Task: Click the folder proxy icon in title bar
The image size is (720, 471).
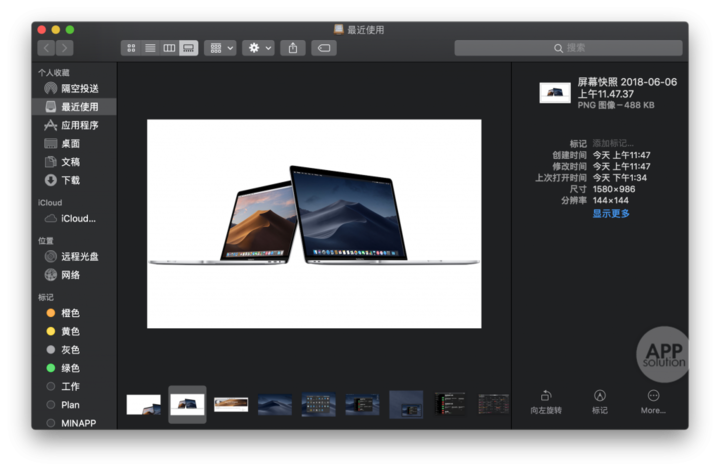Action: point(338,30)
